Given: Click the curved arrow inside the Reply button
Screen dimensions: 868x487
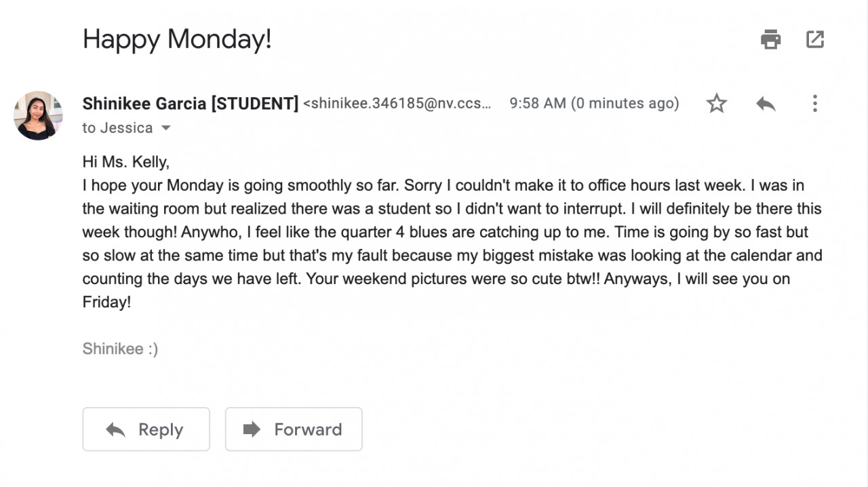Looking at the screenshot, I should coord(116,429).
